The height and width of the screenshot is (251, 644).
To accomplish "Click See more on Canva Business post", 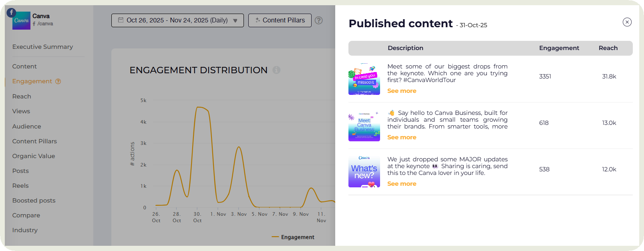I will (402, 137).
